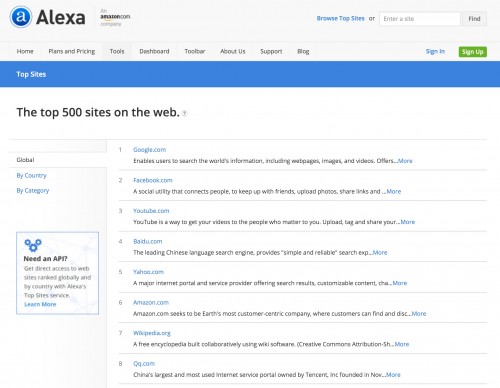Expand More on the Google.com description
This screenshot has height=388, width=500.
[405, 161]
